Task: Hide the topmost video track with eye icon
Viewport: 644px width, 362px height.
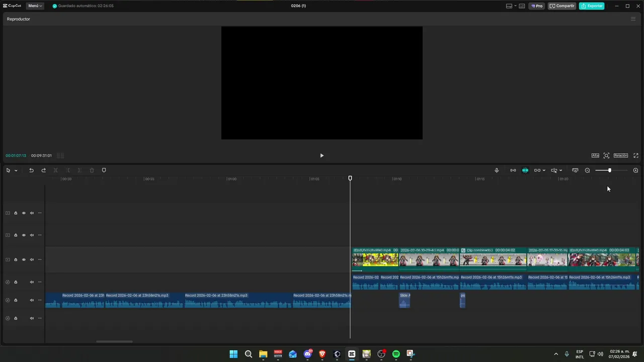Action: pyautogui.click(x=24, y=213)
